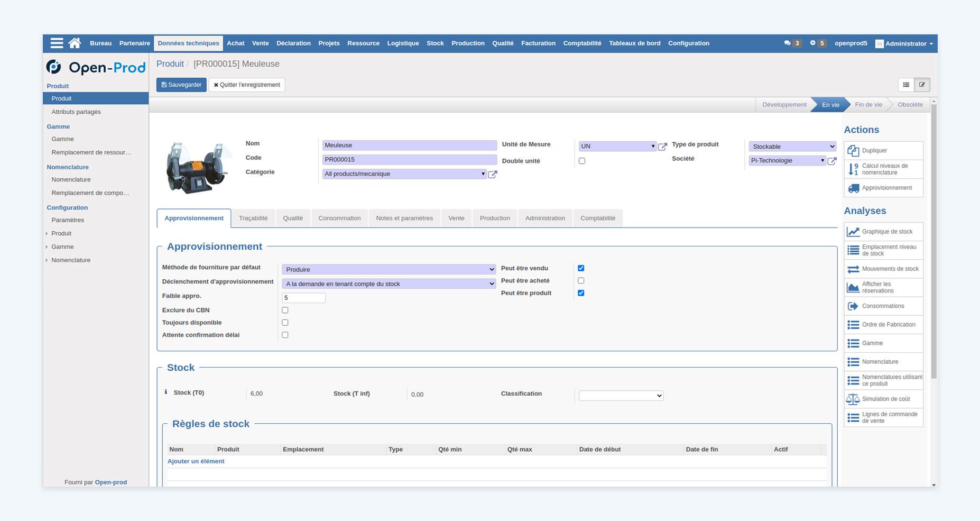The height and width of the screenshot is (521, 980).
Task: Open the Administrator user menu
Action: pyautogui.click(x=904, y=44)
